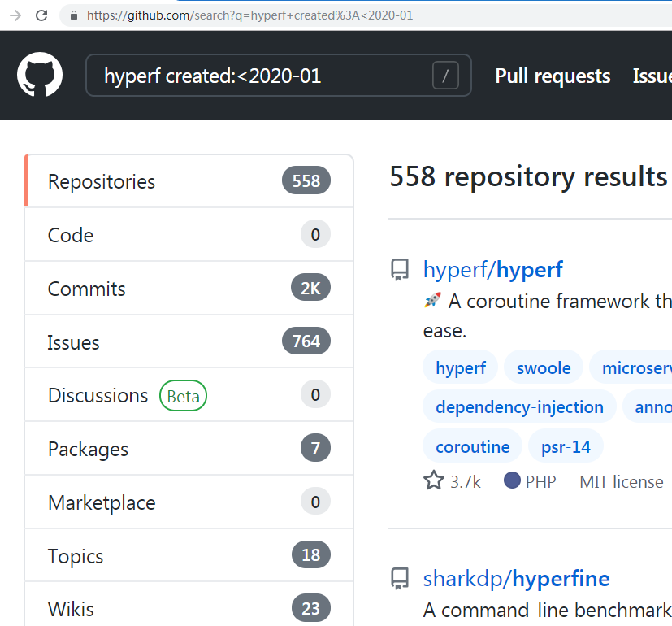Open Pull requests in the header

(x=553, y=76)
